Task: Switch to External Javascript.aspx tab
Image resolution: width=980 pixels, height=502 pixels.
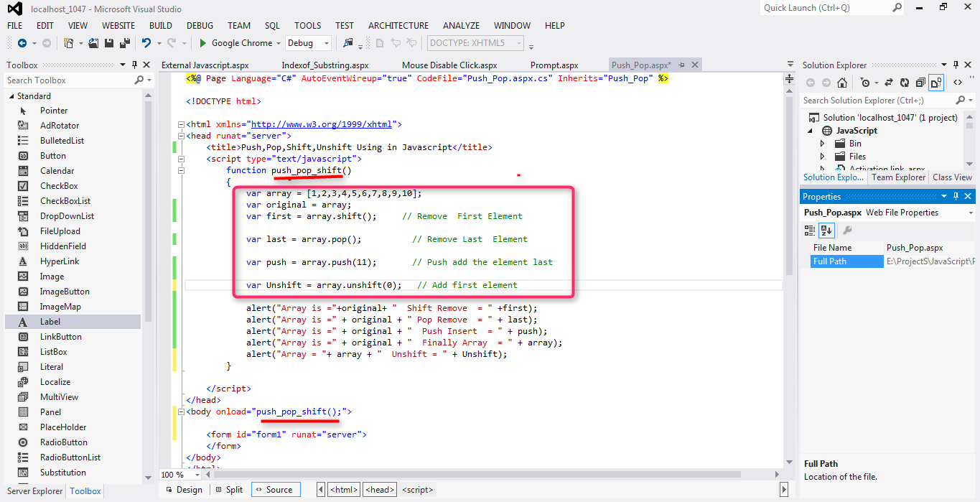Action: (x=205, y=65)
